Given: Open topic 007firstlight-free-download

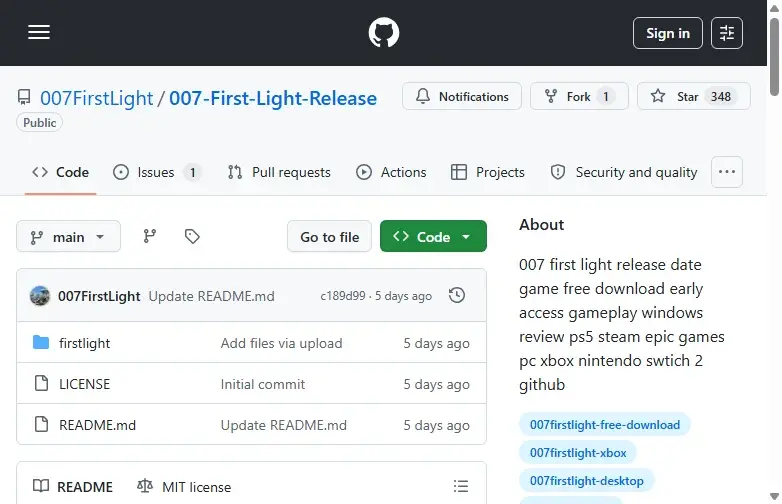Looking at the screenshot, I should coord(604,425).
